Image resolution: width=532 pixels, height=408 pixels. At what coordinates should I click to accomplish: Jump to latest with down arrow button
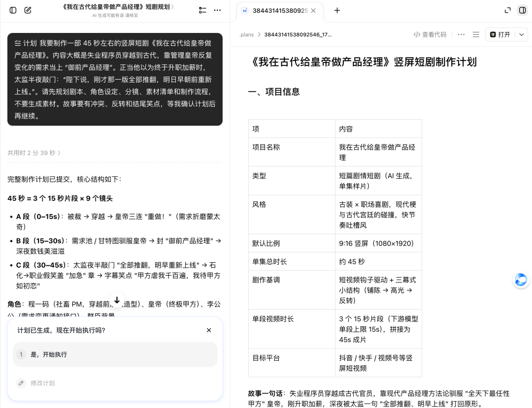[117, 300]
